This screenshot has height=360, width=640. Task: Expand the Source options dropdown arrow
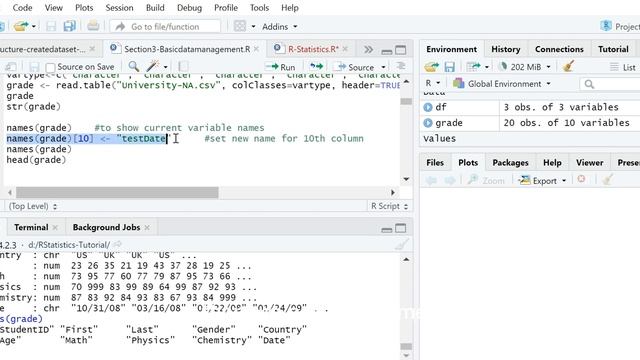[383, 67]
